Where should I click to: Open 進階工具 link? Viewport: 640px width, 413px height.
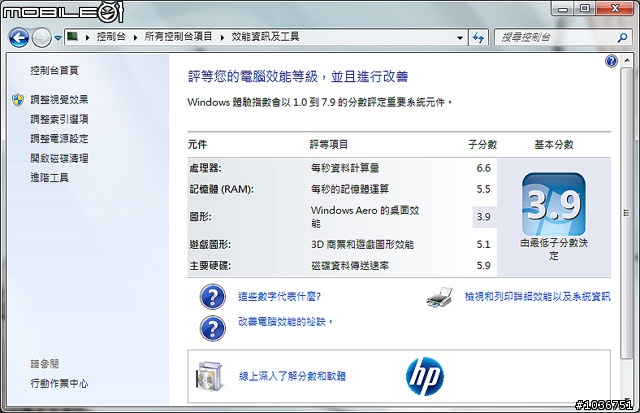(49, 178)
